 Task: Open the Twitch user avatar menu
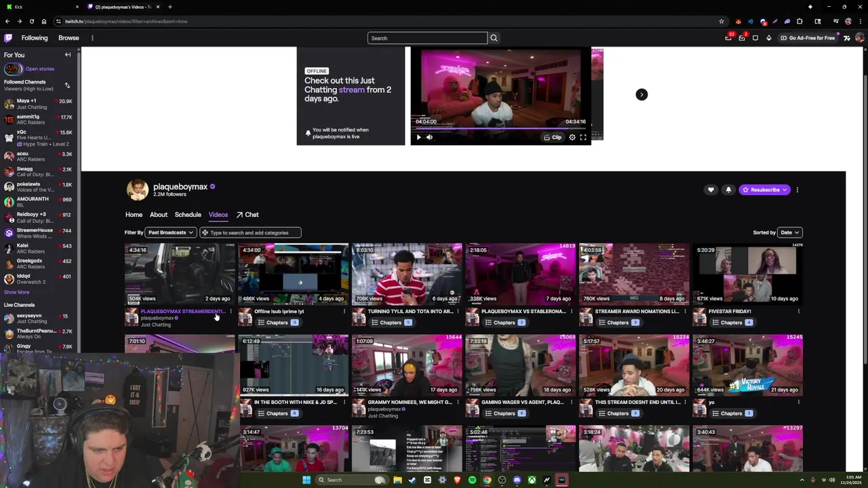point(860,38)
